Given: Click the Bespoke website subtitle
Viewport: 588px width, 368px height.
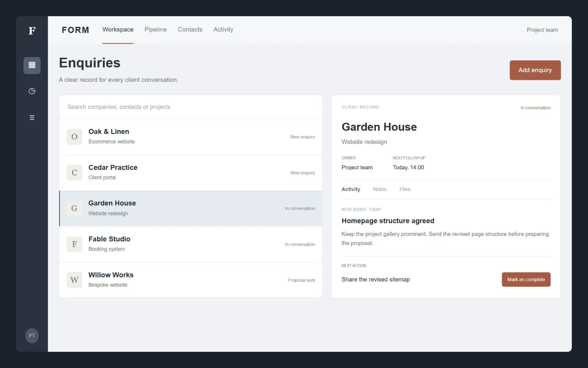Looking at the screenshot, I should click(x=108, y=285).
